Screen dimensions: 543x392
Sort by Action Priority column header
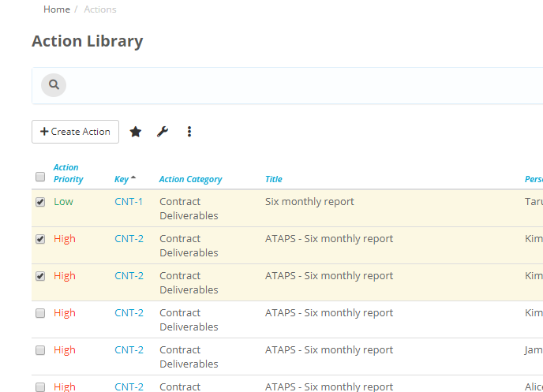[66, 173]
